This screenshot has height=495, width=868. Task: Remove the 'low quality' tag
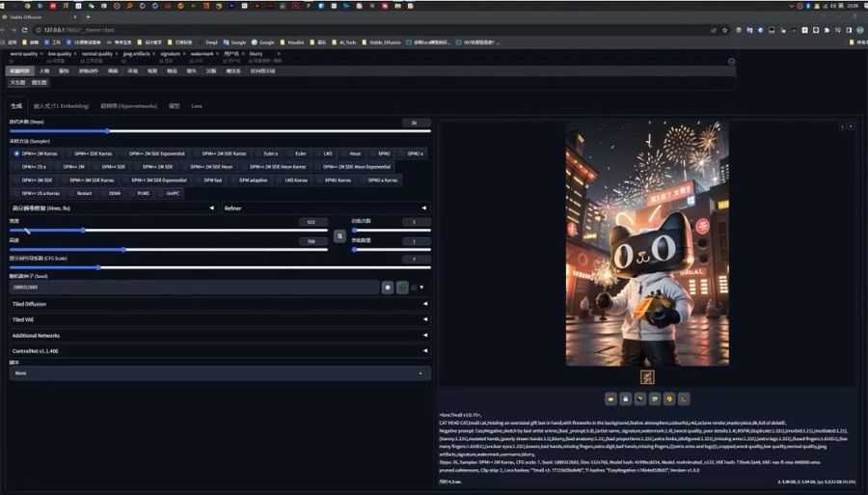point(75,54)
